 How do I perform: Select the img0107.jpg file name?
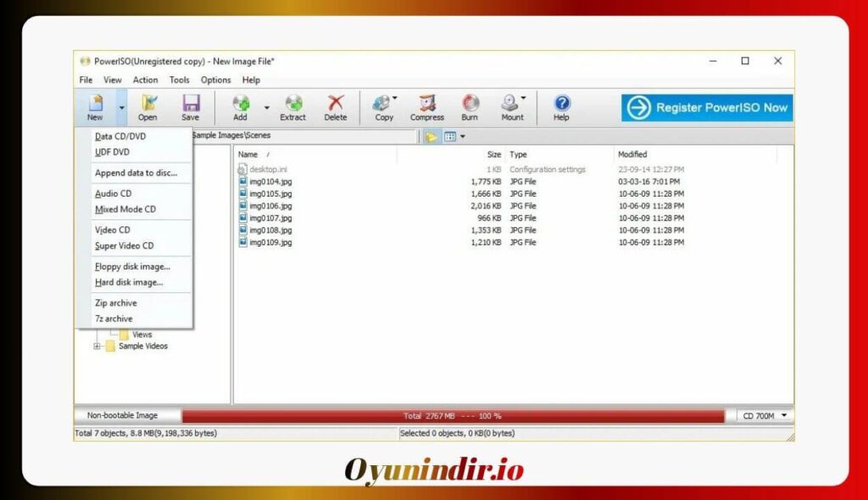click(270, 218)
